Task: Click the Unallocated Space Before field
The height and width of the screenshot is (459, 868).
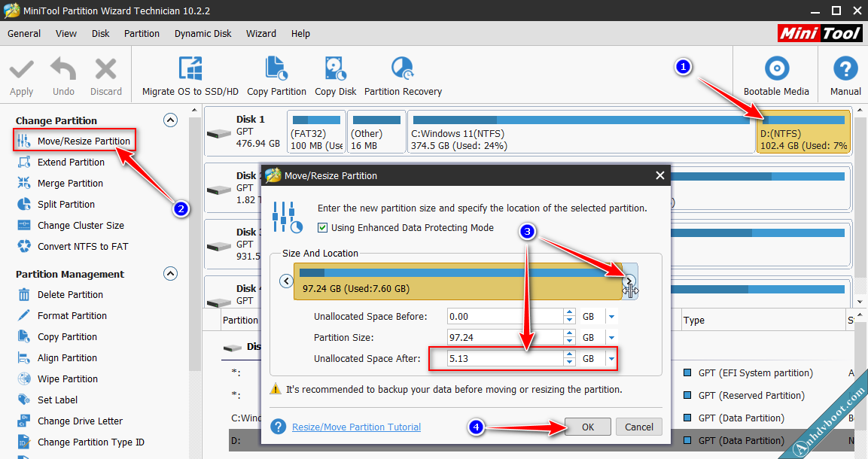Action: [505, 316]
